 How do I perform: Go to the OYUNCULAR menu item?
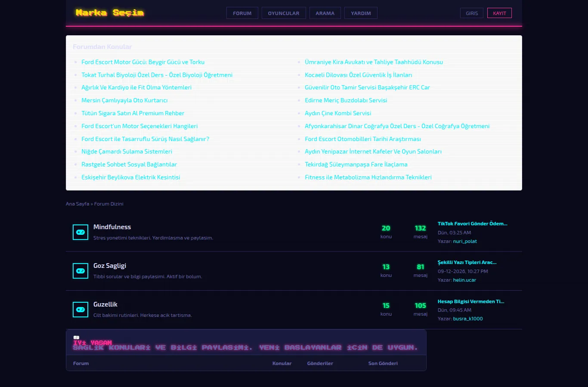[x=284, y=13]
